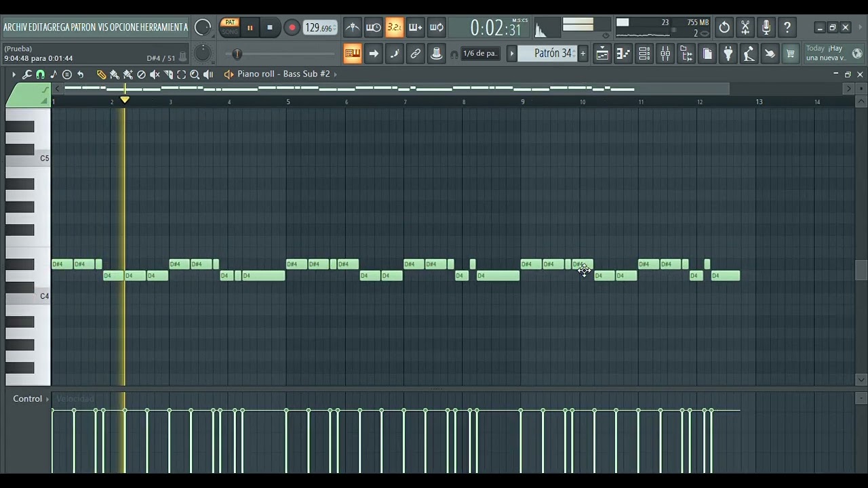
Task: Add a new pattern with plus button
Action: click(x=583, y=54)
